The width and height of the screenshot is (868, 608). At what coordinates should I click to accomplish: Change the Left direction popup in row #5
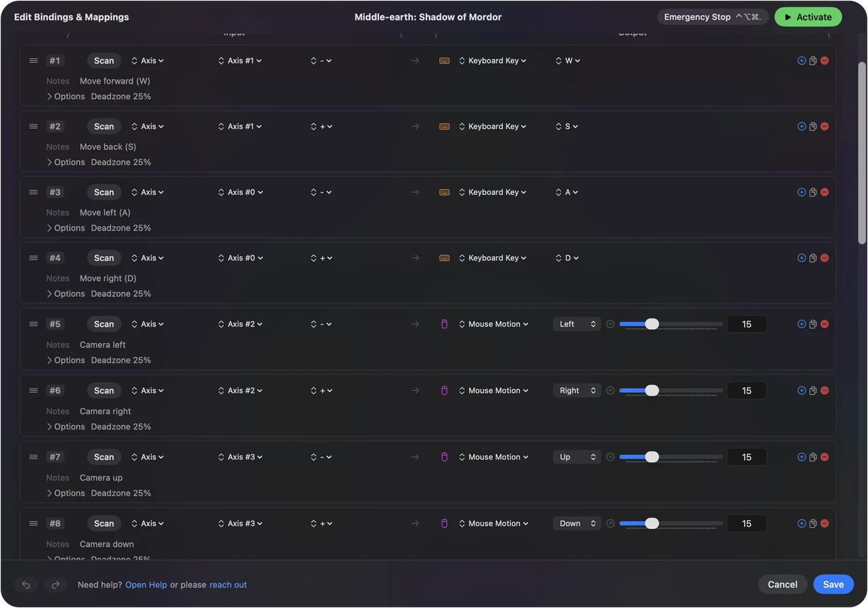tap(577, 324)
